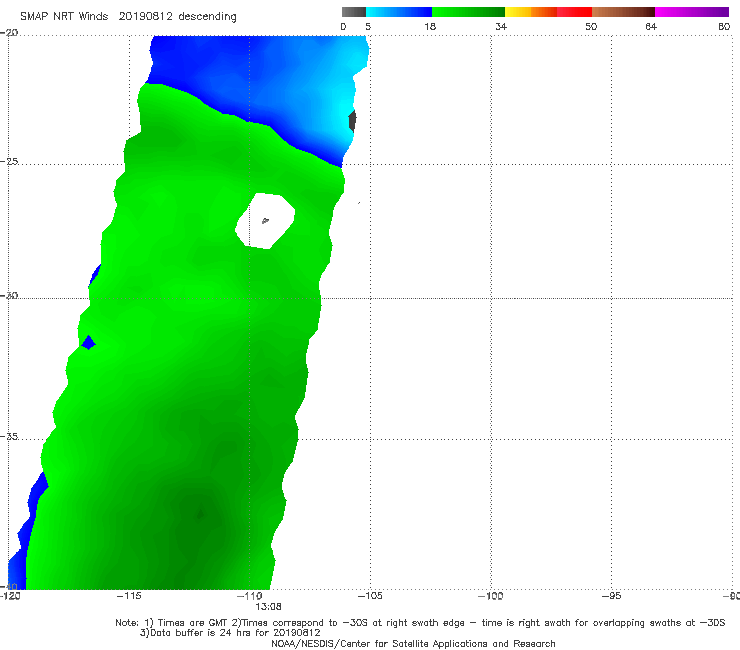Click the swath time label '13:08'
This screenshot has width=740, height=650.
coord(268,606)
